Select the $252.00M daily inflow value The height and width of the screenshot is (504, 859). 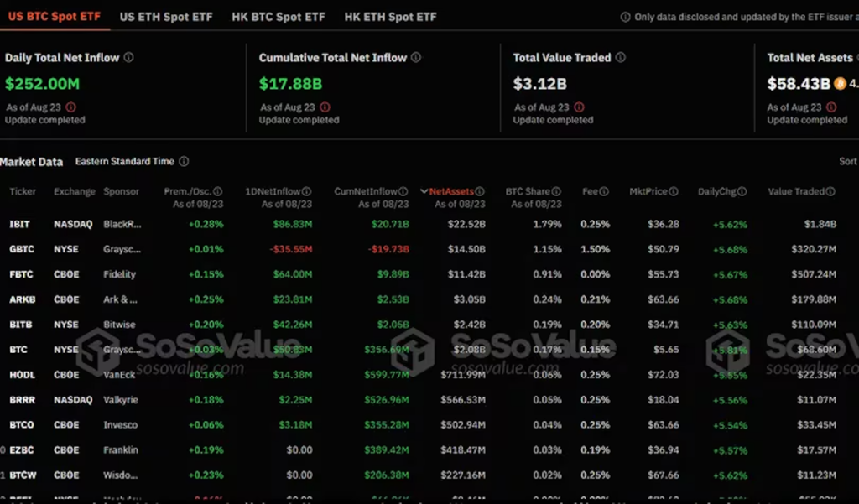pos(42,84)
